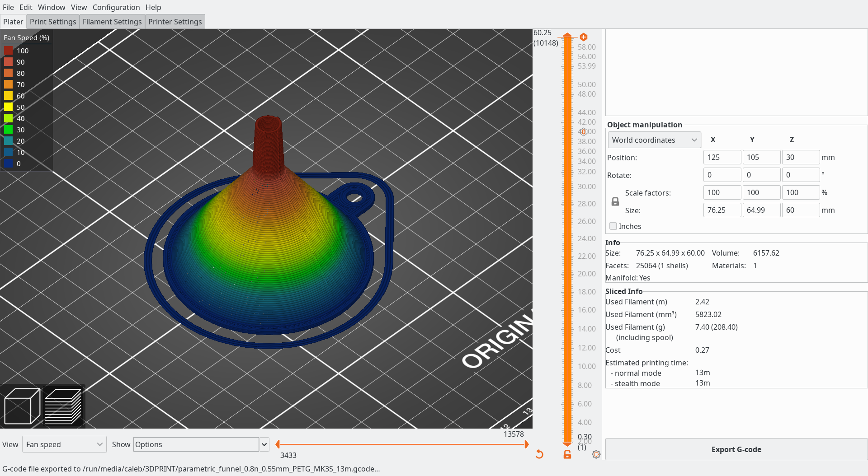Switch to Filament Settings tab
The height and width of the screenshot is (476, 868).
pos(112,22)
